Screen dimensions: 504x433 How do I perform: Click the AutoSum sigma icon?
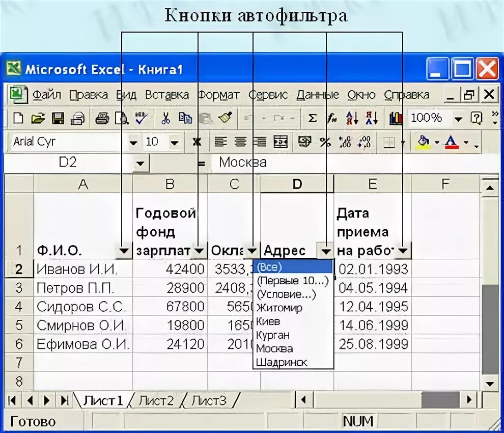(312, 118)
